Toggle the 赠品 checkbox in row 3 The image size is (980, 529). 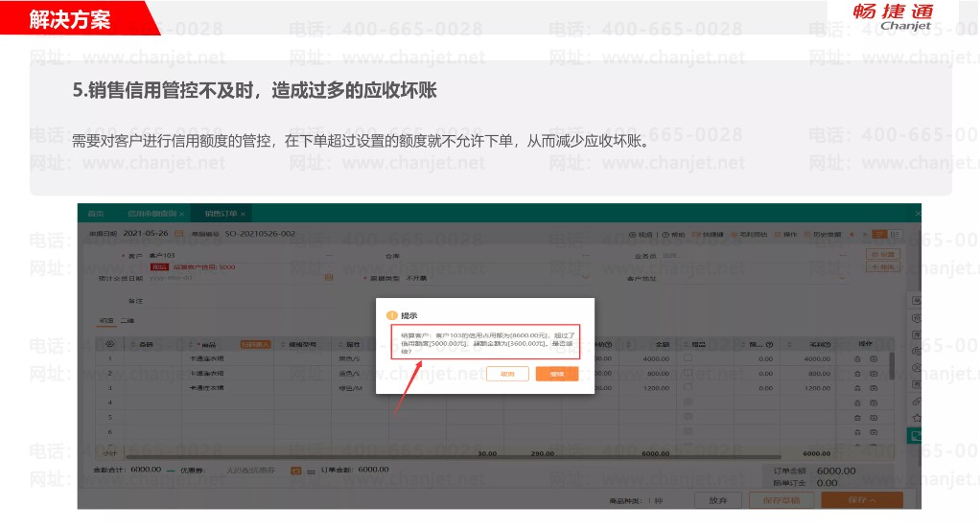tap(688, 387)
